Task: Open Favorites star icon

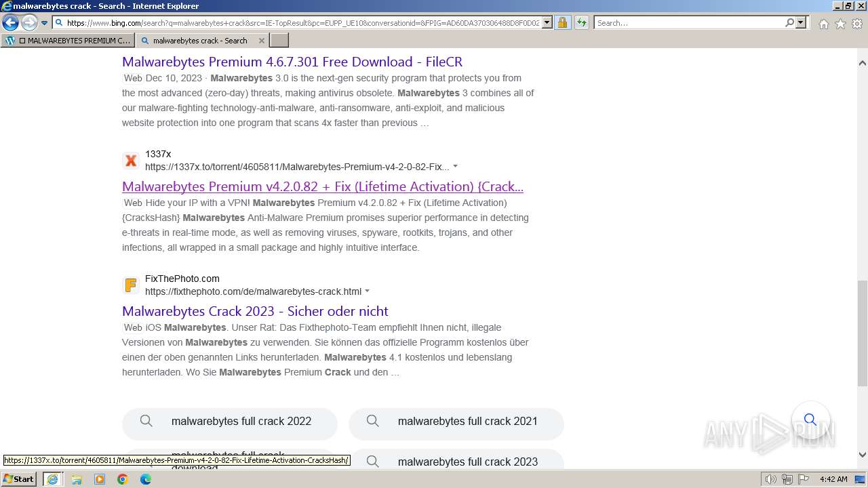Action: point(840,24)
